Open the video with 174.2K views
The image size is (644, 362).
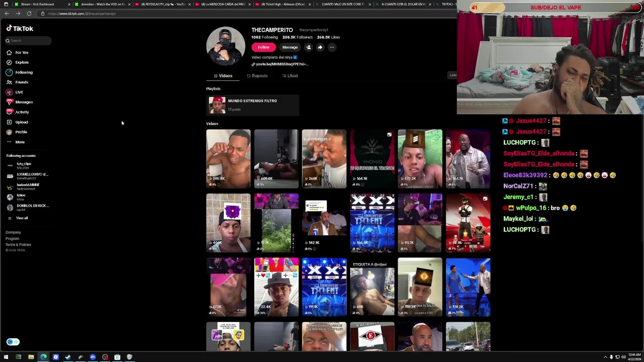[x=468, y=287]
